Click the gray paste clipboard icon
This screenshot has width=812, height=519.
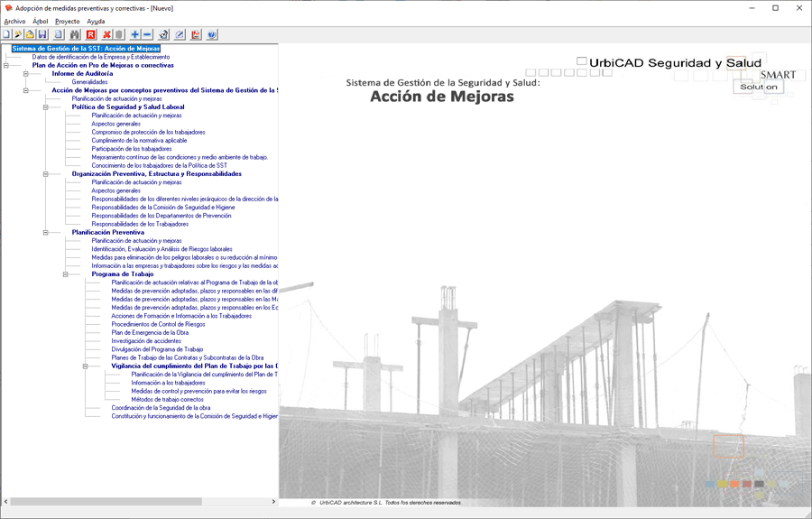tap(119, 34)
